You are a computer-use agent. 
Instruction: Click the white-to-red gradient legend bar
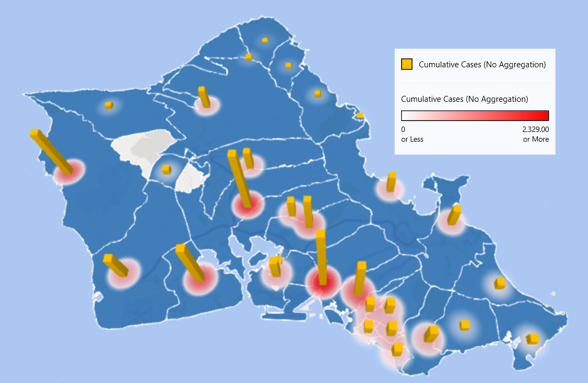tap(475, 115)
